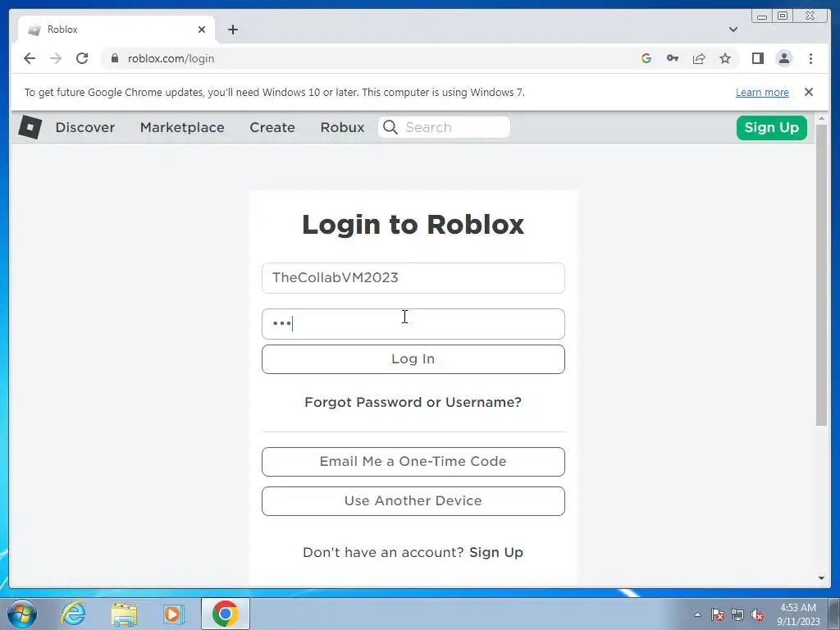
Task: Click the password input field
Action: [413, 324]
